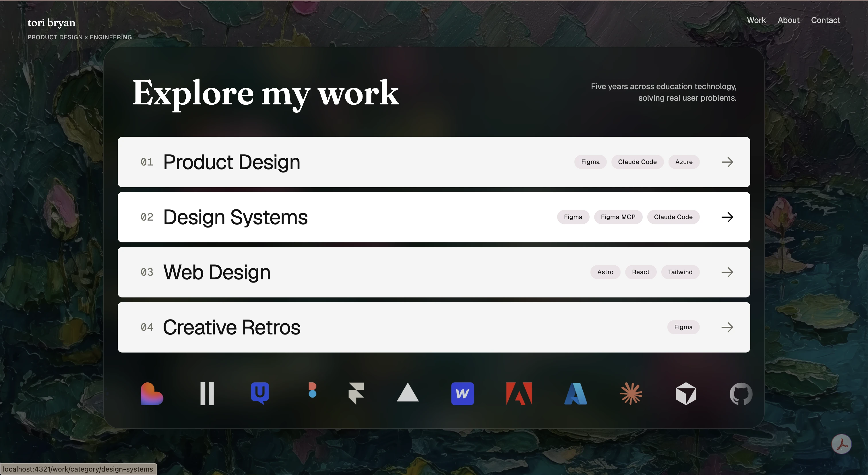
Task: Click the localhost status bar URL
Action: [78, 469]
